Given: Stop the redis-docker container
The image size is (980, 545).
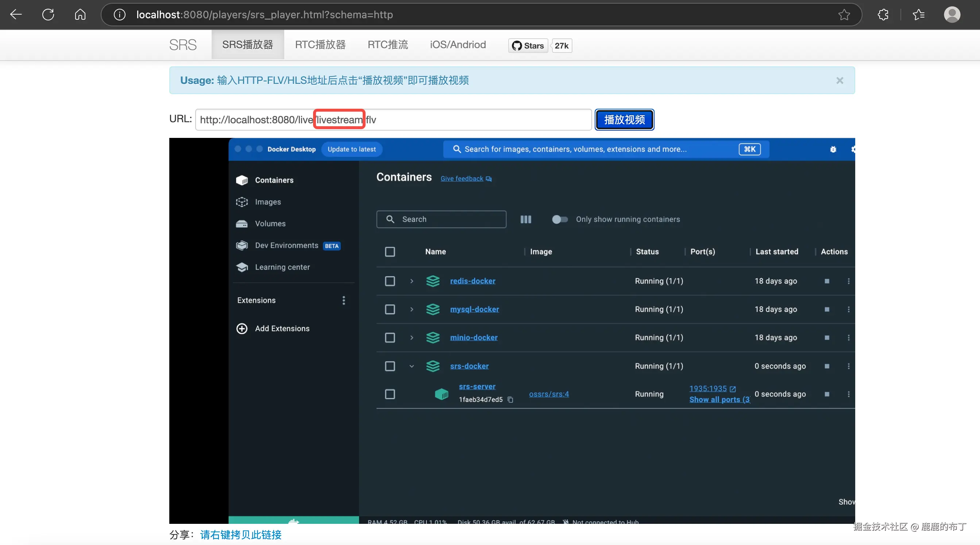Looking at the screenshot, I should click(x=827, y=281).
